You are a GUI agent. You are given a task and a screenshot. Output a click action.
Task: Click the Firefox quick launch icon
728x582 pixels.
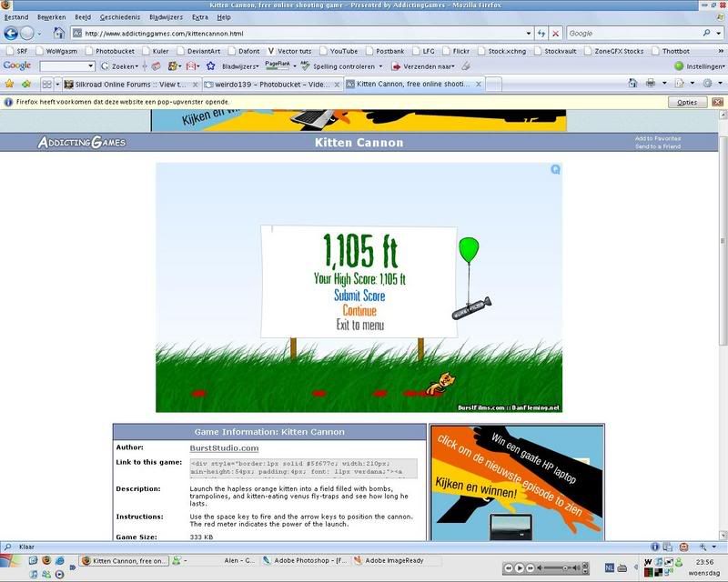coord(46,560)
